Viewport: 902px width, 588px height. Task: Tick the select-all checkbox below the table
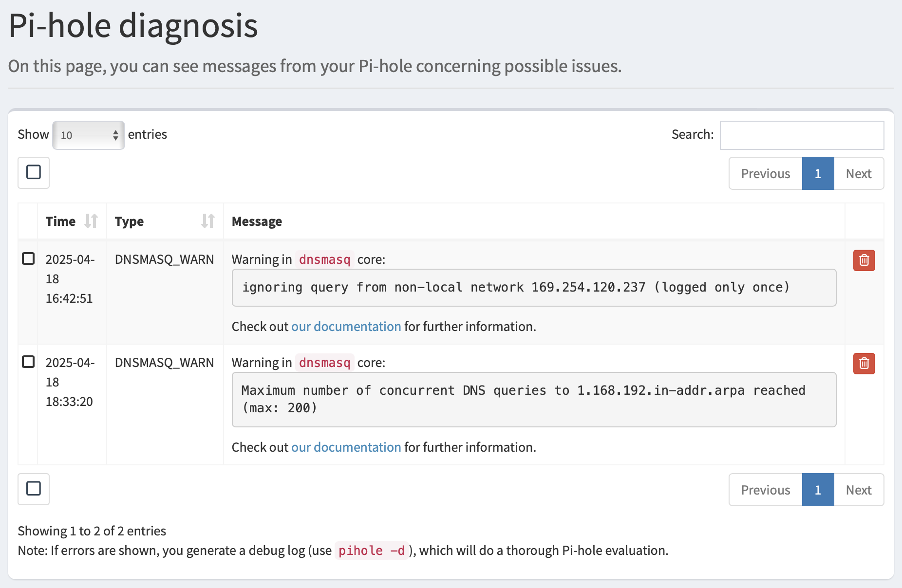pos(34,489)
